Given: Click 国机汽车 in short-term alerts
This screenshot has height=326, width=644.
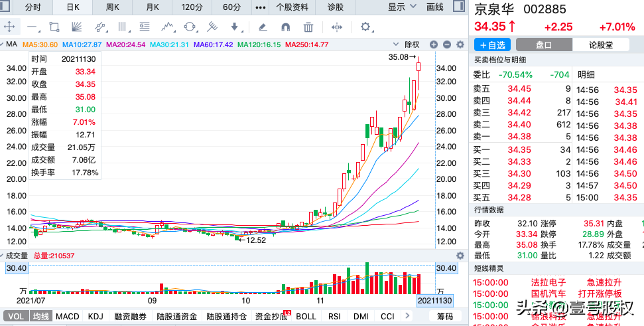Looking at the screenshot, I should pyautogui.click(x=548, y=294).
